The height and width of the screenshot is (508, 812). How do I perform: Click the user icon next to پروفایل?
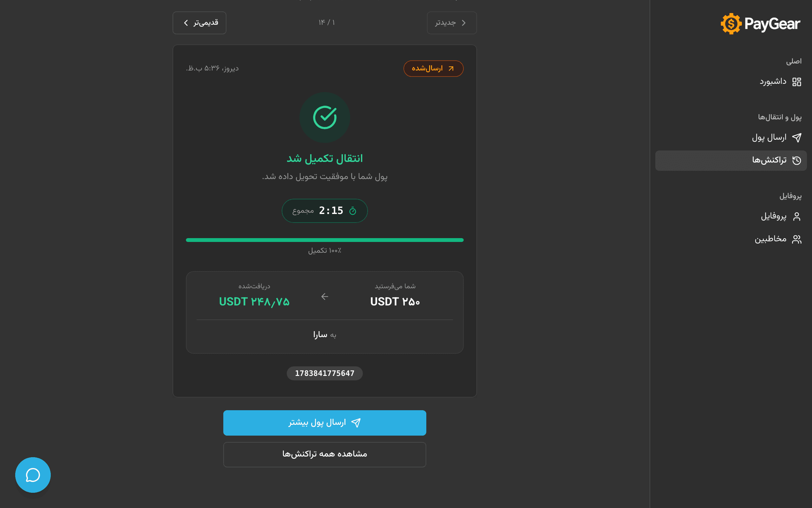(796, 217)
